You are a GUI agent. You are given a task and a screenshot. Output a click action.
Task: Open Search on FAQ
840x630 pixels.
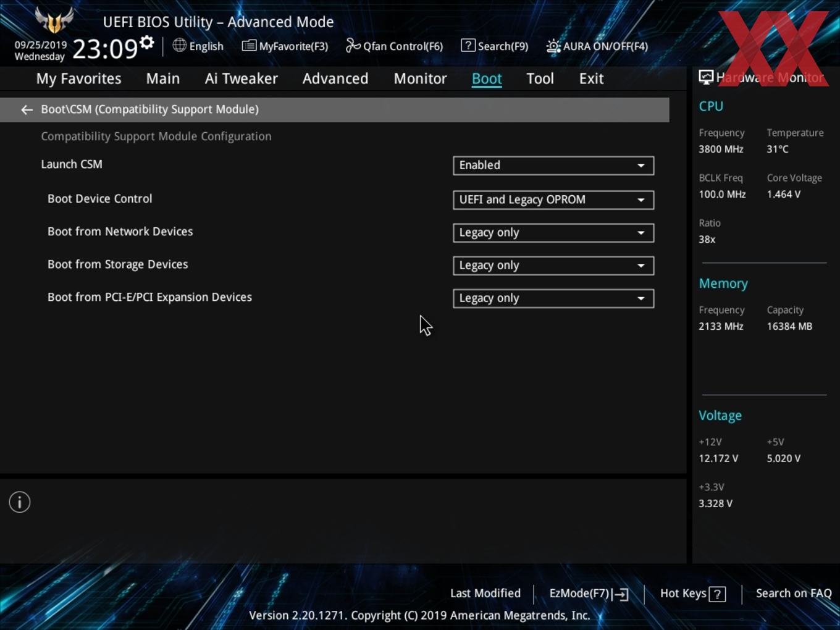pos(794,594)
